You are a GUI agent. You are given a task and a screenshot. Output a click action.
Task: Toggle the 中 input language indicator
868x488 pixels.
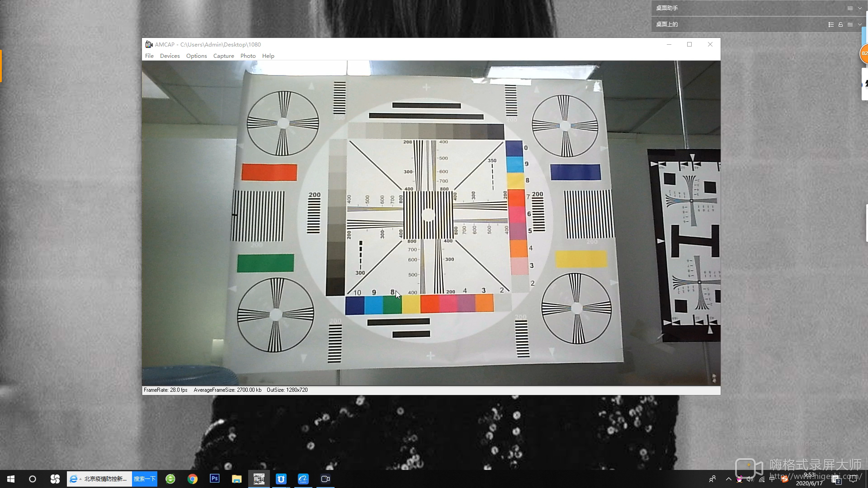click(773, 479)
